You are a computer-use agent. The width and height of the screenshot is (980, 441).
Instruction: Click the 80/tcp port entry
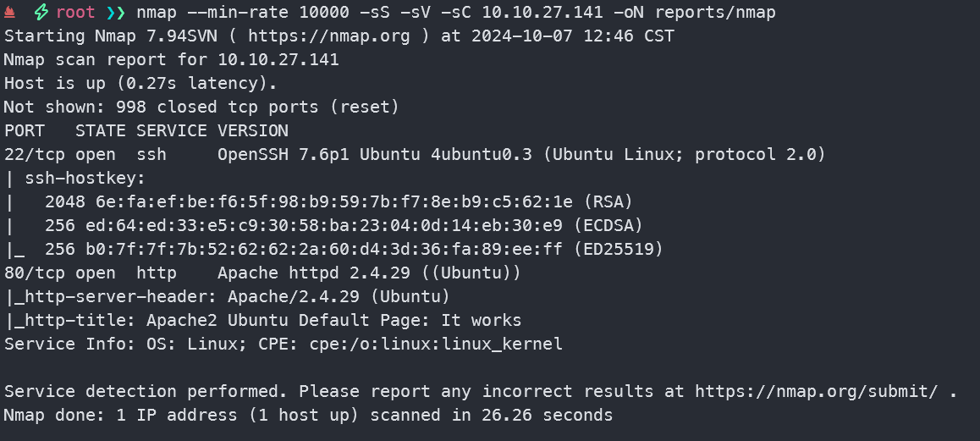point(34,273)
